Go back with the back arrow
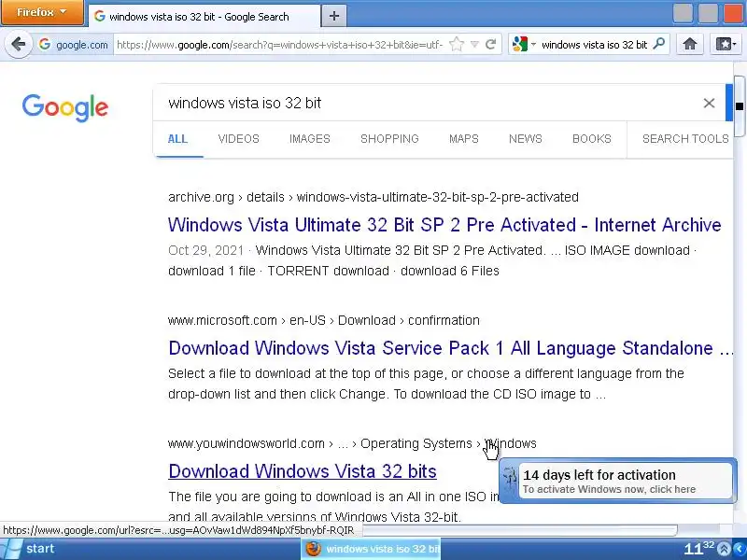 click(18, 45)
